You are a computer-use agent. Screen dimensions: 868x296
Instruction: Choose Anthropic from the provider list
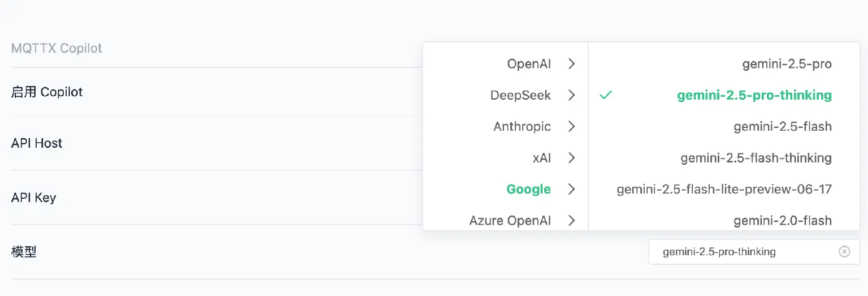pyautogui.click(x=522, y=126)
